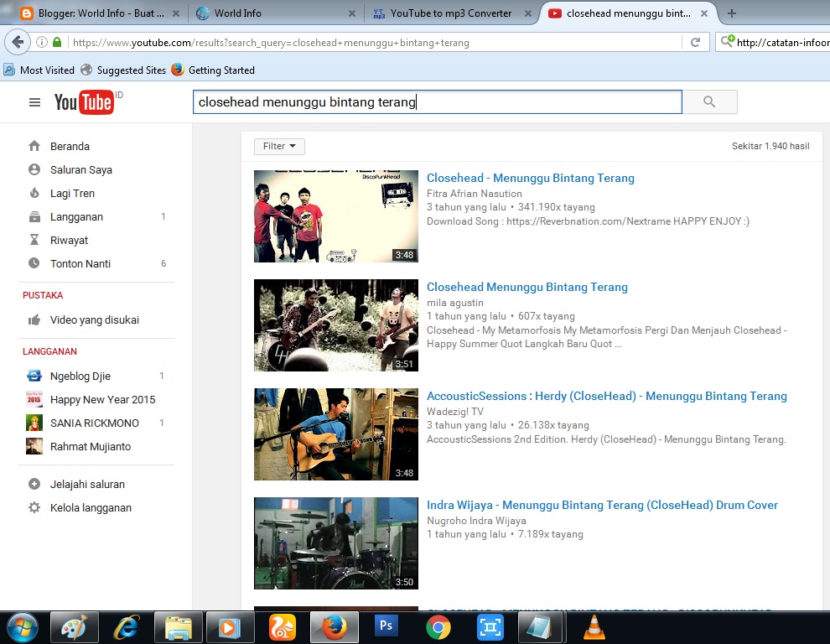Open the SANIA RICKMONO channel avatar
This screenshot has width=830, height=644.
pos(34,423)
